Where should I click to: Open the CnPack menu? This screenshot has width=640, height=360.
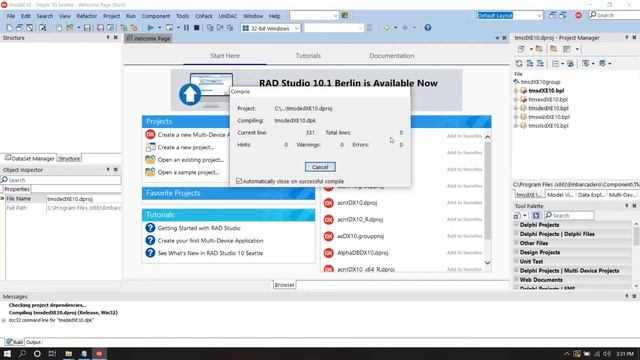click(x=204, y=16)
